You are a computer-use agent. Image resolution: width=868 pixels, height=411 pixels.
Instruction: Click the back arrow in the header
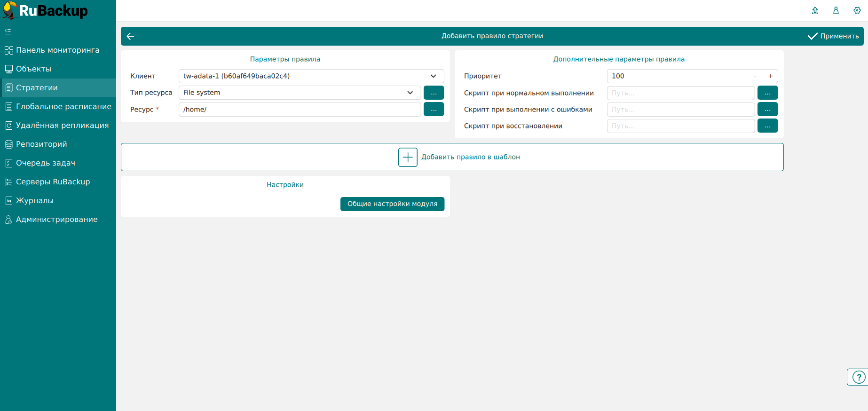tap(131, 36)
